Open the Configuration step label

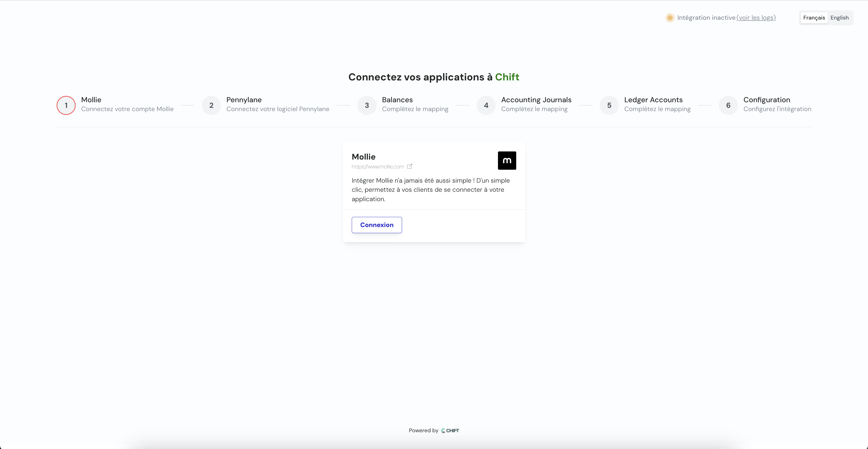766,100
